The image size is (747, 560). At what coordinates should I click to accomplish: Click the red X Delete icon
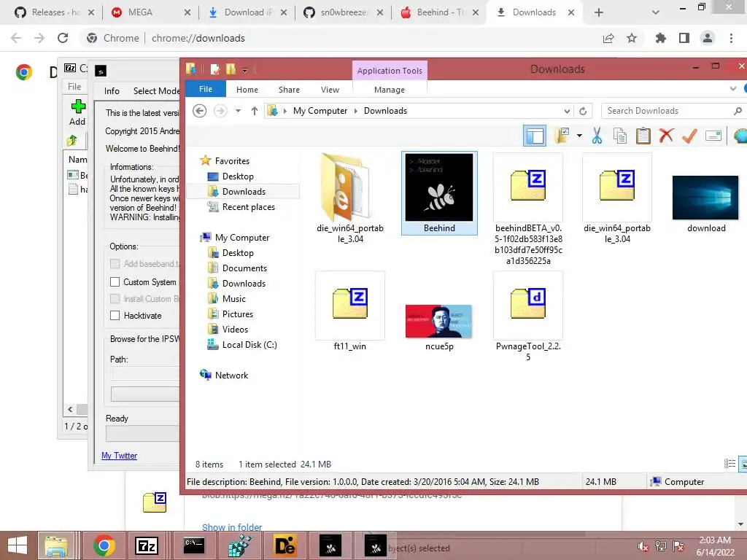click(666, 136)
